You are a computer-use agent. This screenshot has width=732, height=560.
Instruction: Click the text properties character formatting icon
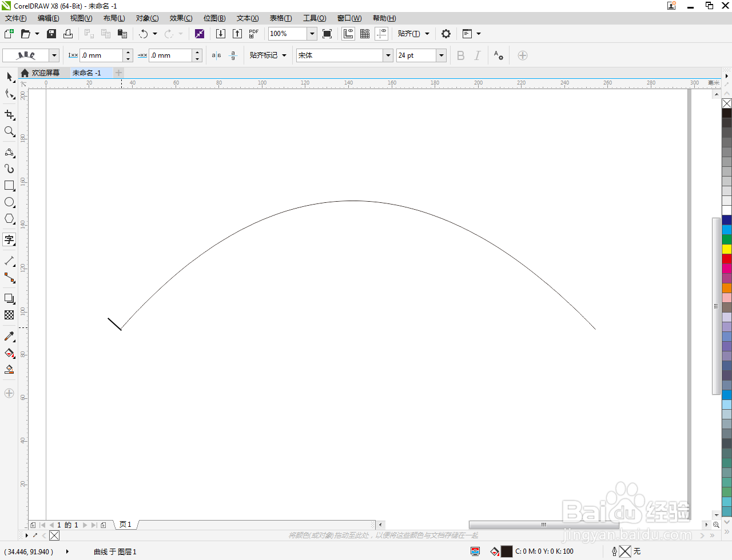(499, 55)
